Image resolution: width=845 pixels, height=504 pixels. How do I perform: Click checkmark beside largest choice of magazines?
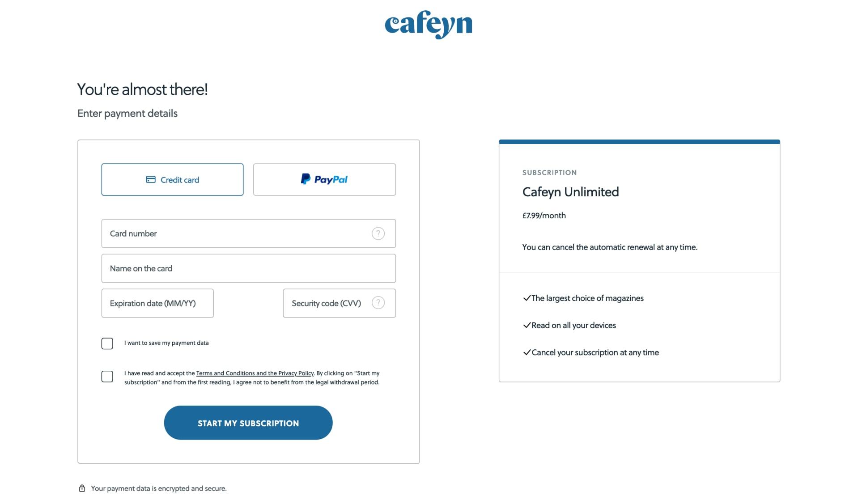527,298
